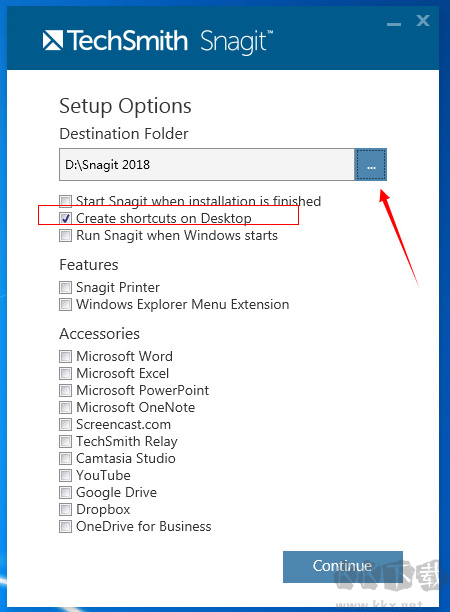Open folder browse ellipsis button

click(371, 165)
